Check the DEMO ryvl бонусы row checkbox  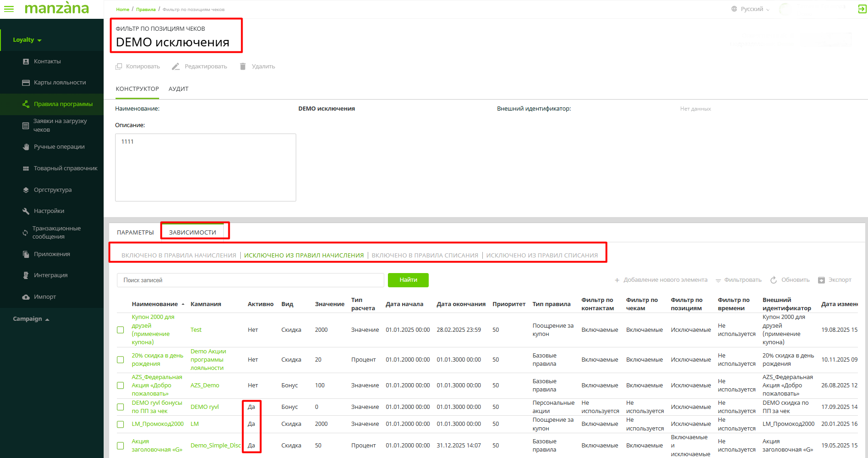[x=121, y=407]
